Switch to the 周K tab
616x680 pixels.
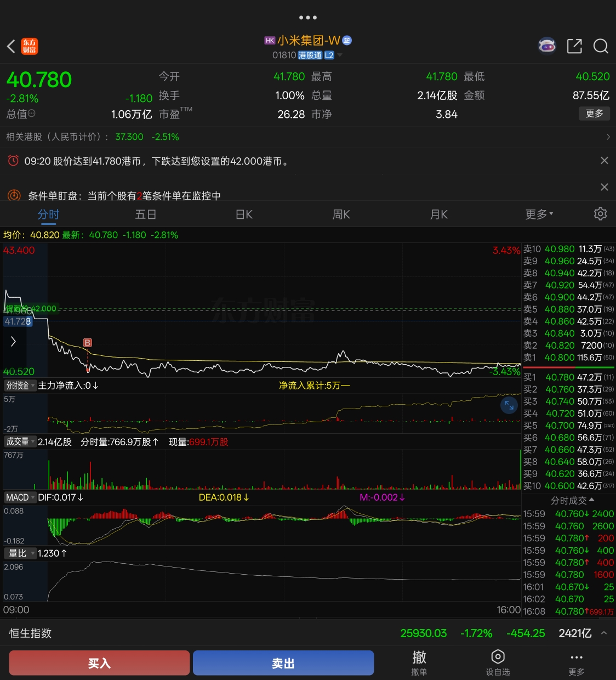point(341,214)
